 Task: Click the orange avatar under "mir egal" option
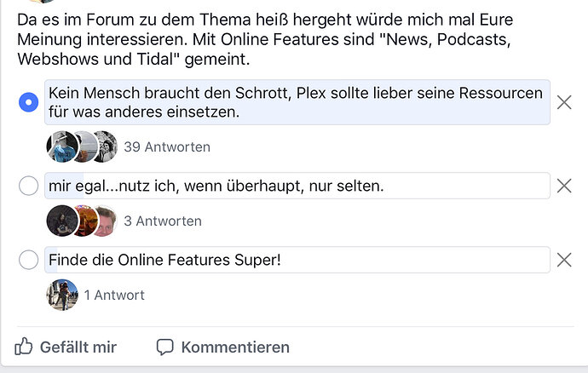pyautogui.click(x=84, y=221)
